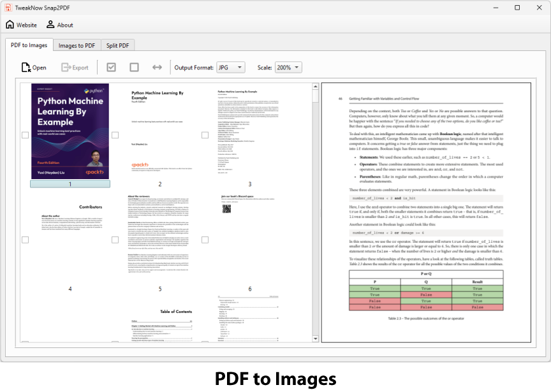Open the About dialog person icon
Screen dimensions: 551x392
pyautogui.click(x=60, y=25)
